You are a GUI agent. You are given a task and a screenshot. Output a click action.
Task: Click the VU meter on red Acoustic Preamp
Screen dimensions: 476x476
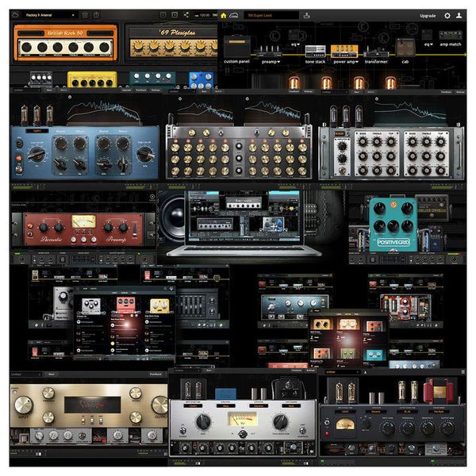(83, 221)
